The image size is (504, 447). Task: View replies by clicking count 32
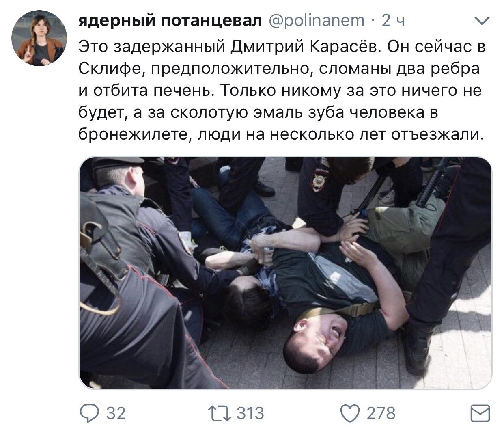point(116,413)
